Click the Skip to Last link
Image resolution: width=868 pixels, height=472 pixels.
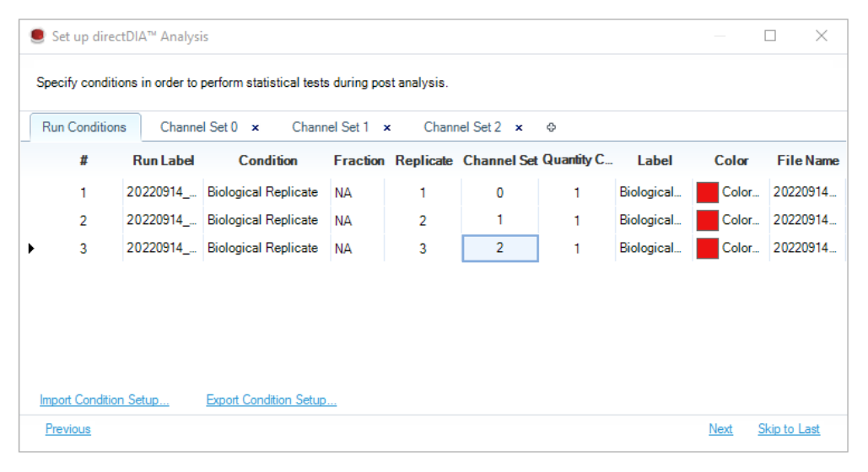coord(788,429)
